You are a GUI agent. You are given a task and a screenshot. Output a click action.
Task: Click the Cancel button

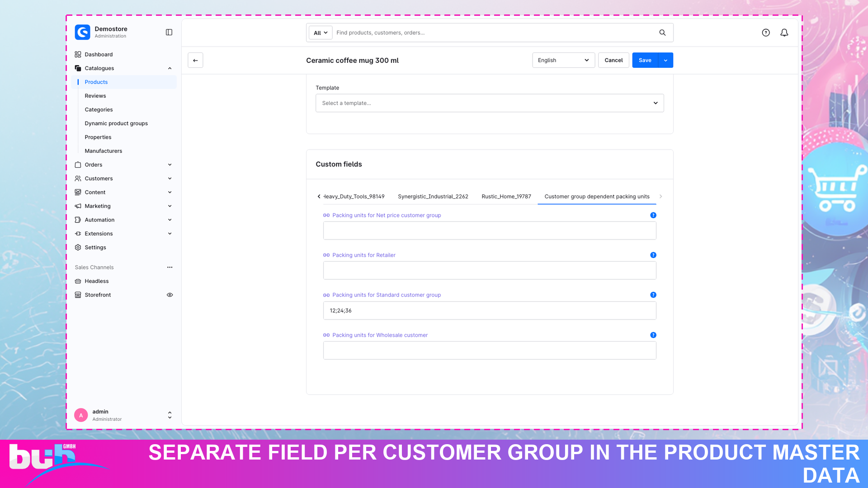613,60
